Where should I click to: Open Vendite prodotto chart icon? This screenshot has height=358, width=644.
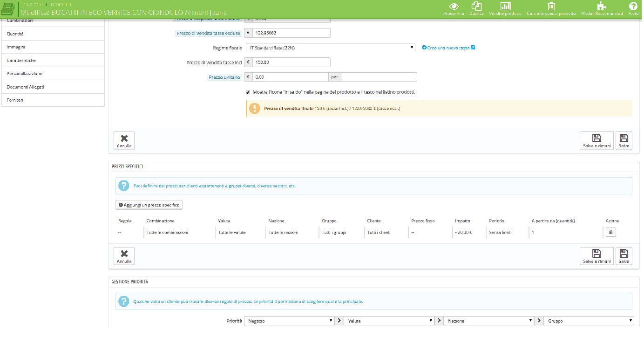click(x=505, y=7)
